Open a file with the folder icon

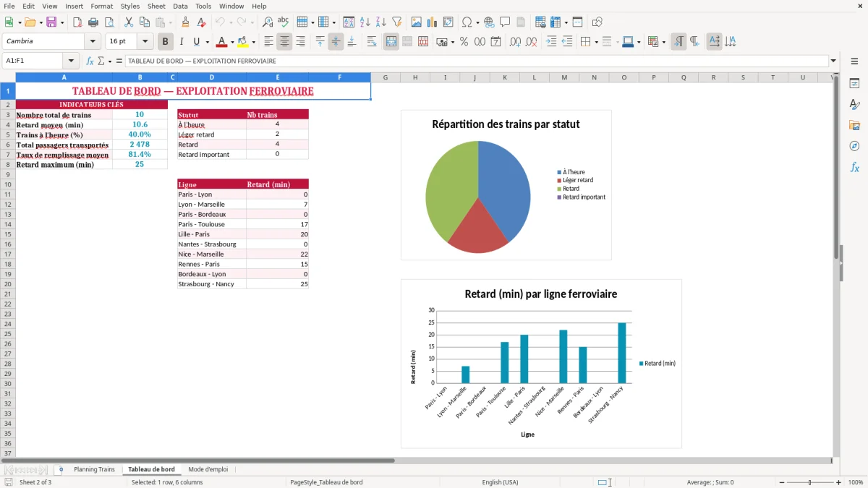[x=30, y=22]
